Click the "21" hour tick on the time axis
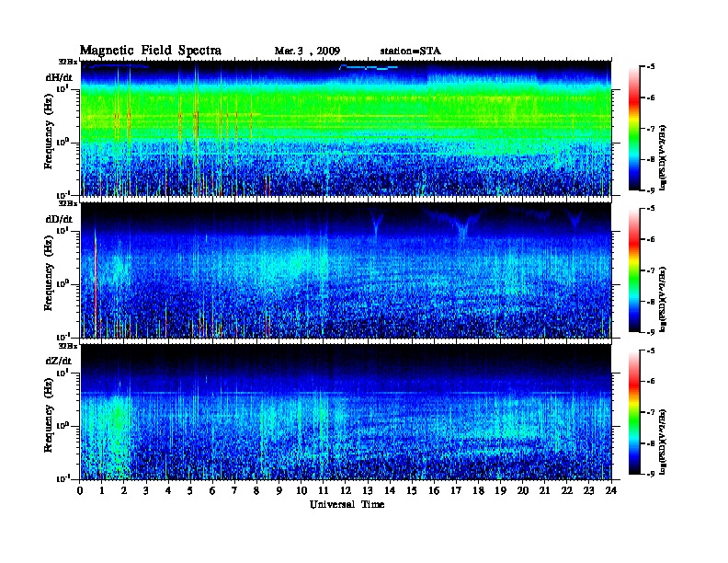 [544, 491]
